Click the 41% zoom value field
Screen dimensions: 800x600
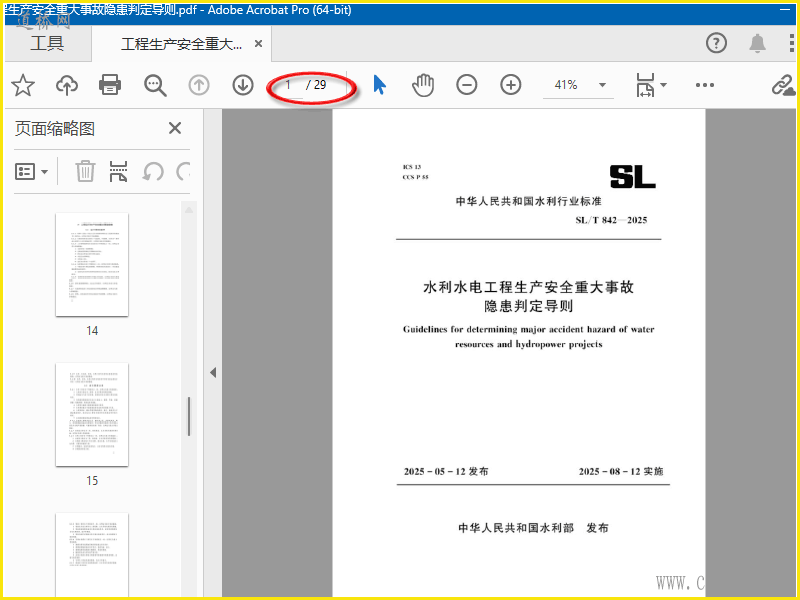click(x=566, y=85)
